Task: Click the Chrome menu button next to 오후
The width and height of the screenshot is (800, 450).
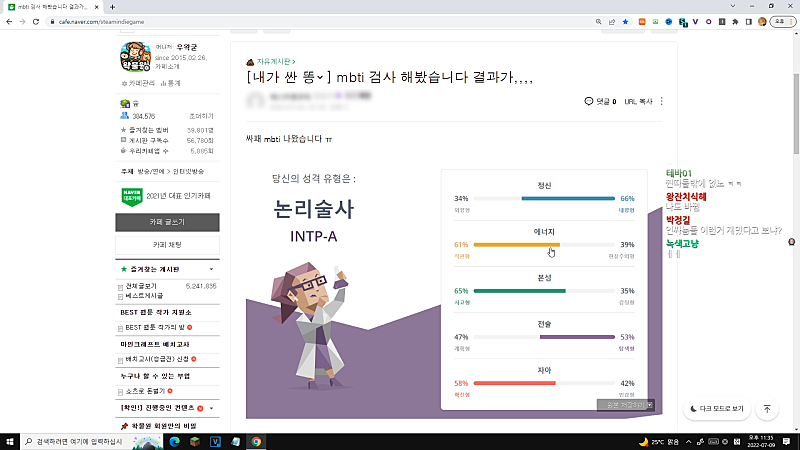Action: pyautogui.click(x=792, y=22)
